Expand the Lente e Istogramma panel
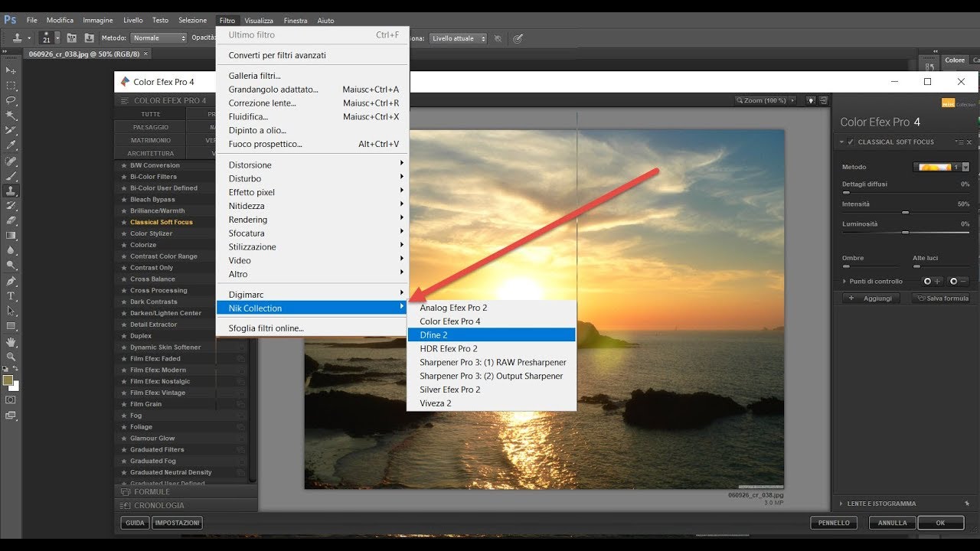Screen dimensions: 980x551 tap(842, 504)
